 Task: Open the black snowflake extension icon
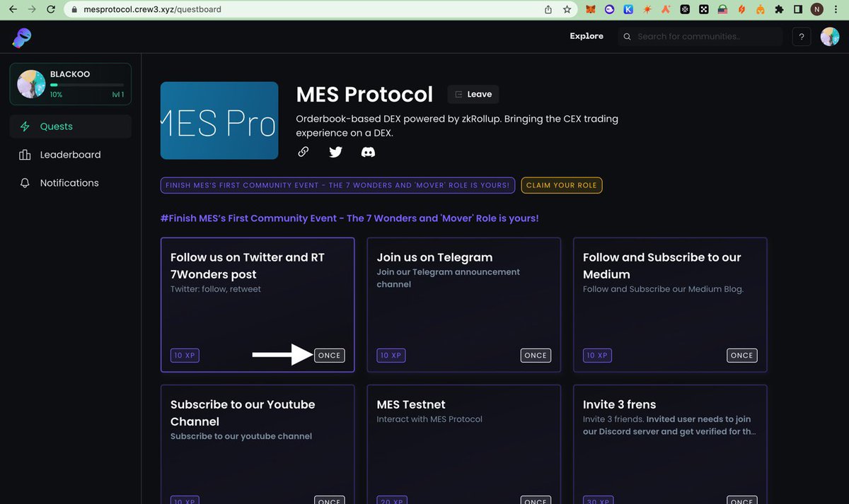point(685,10)
